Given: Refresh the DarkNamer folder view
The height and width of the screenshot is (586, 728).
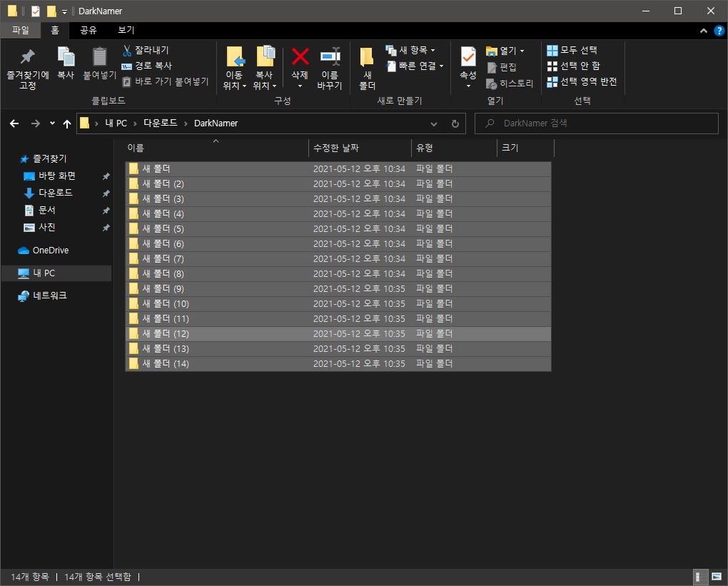Looking at the screenshot, I should point(455,123).
